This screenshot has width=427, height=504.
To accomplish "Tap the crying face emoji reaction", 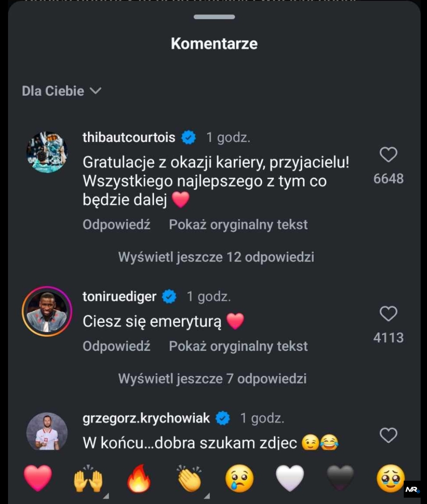I will point(239,479).
